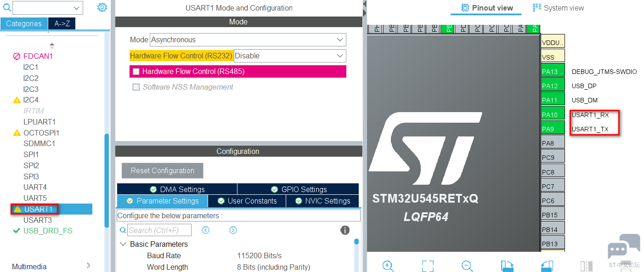
Task: Select SPI2 in the peripheral list
Action: (31, 165)
